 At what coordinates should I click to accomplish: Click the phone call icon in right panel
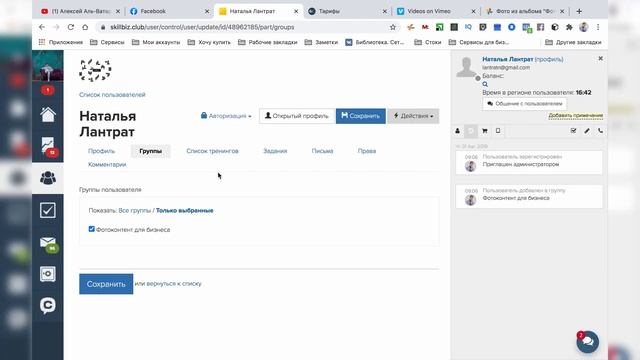point(600,131)
